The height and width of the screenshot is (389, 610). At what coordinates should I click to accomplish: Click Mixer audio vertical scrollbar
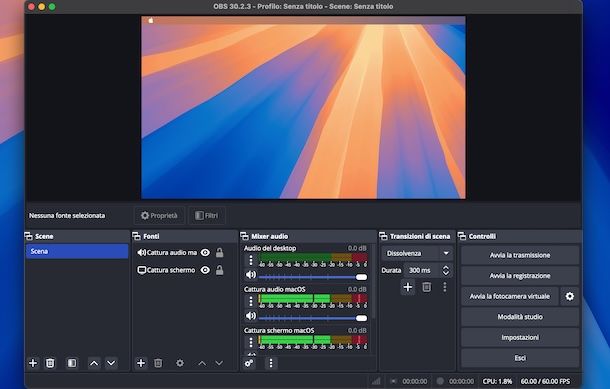coord(373,282)
